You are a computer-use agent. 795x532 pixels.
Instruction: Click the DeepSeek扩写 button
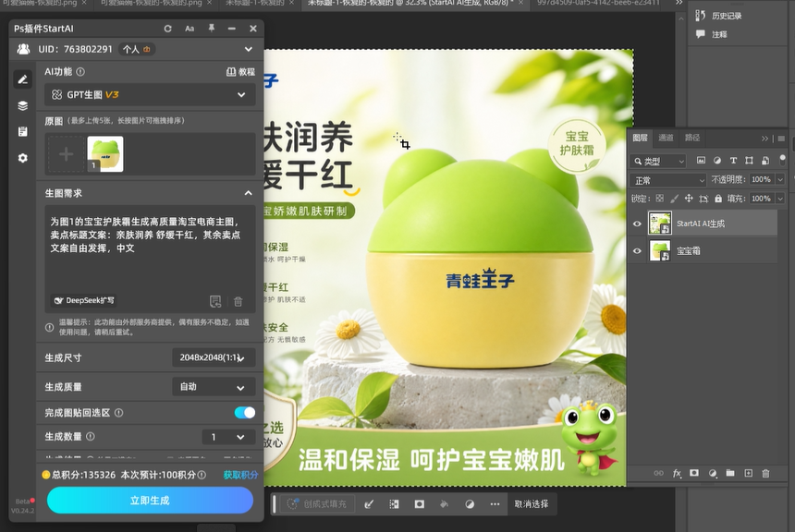85,300
